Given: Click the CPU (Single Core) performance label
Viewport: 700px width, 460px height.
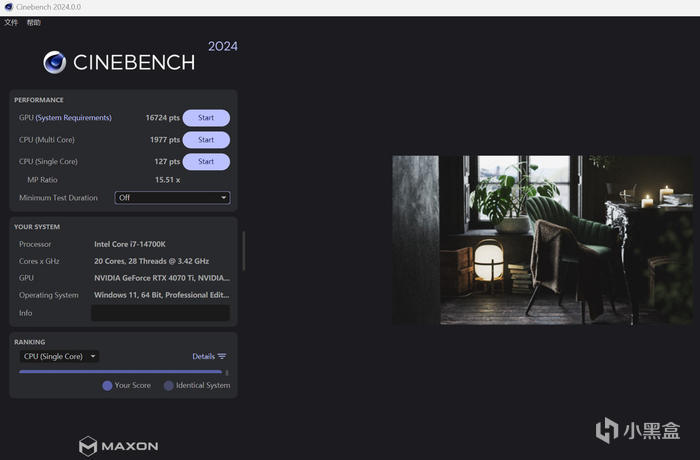Looking at the screenshot, I should 48,162.
